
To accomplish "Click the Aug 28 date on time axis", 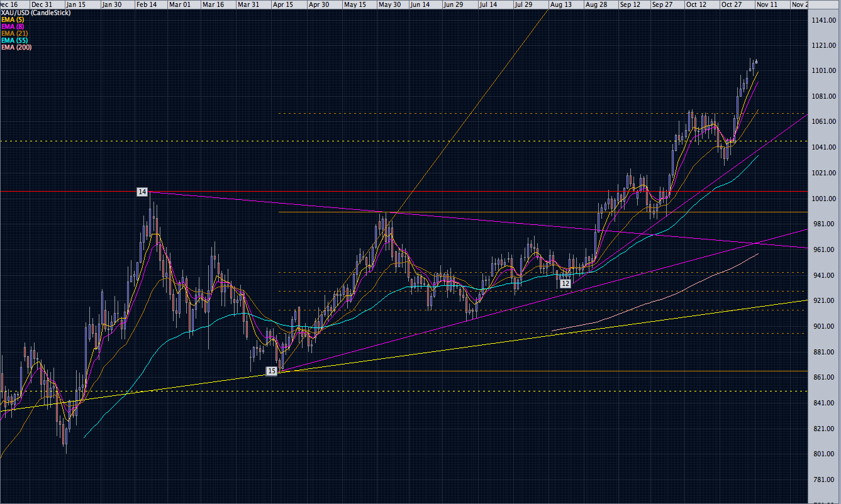I will (595, 4).
